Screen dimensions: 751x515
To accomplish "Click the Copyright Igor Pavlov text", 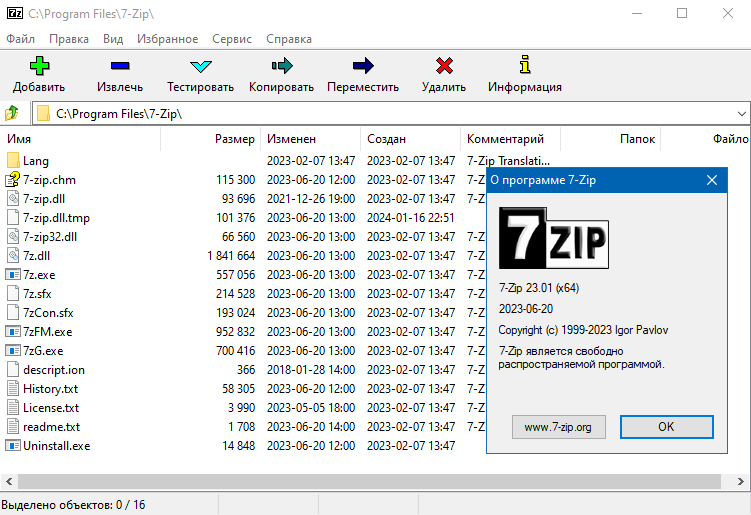I will 583,330.
